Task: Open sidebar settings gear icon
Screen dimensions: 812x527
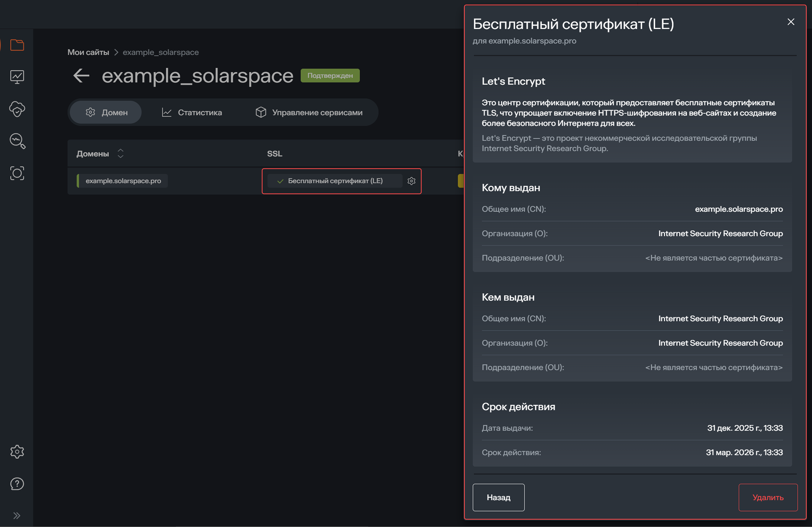Action: point(17,451)
